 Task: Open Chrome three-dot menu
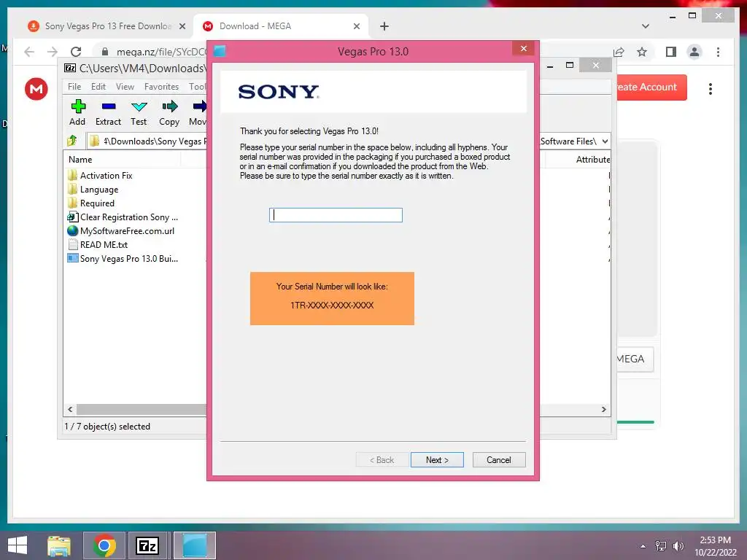(x=718, y=52)
